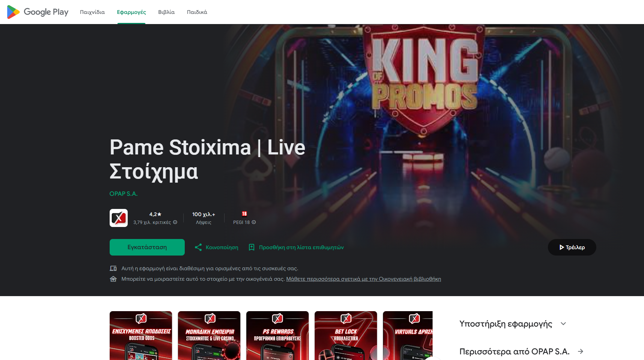The width and height of the screenshot is (644, 360).
Task: Click the Google Play logo
Action: (38, 12)
